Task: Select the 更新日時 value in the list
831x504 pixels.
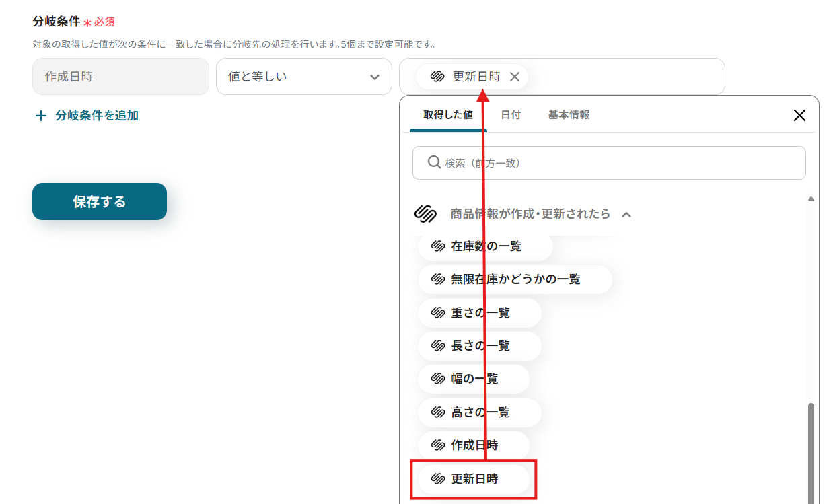Action: pos(473,479)
